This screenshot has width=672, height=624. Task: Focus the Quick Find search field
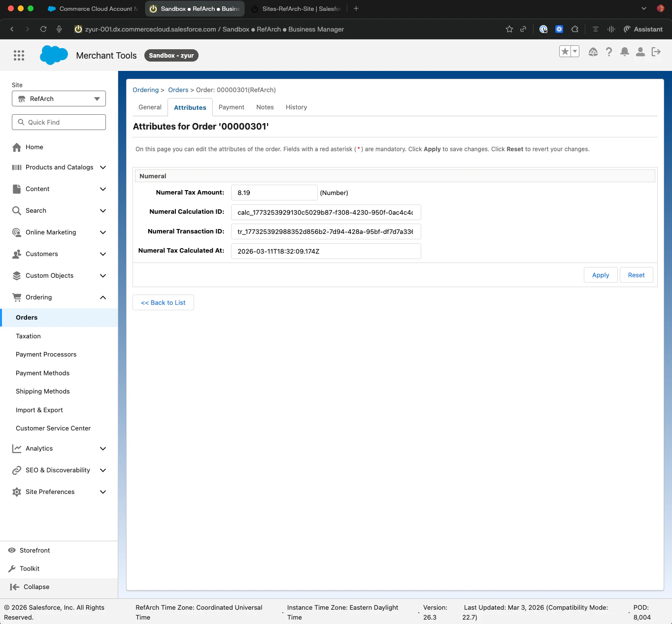tap(59, 122)
